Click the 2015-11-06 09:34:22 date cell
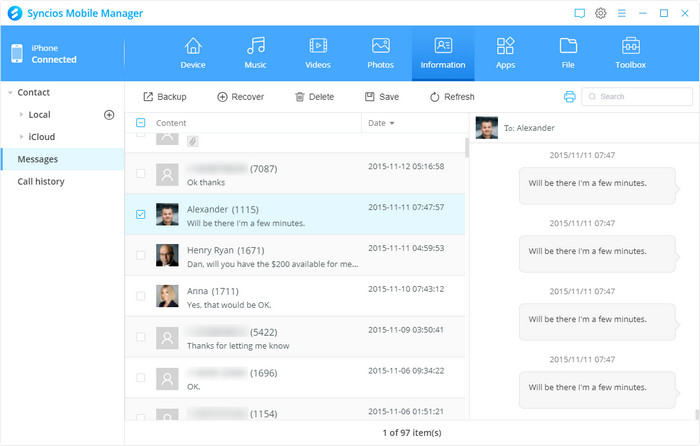Viewport: 700px width, 446px height. click(406, 371)
